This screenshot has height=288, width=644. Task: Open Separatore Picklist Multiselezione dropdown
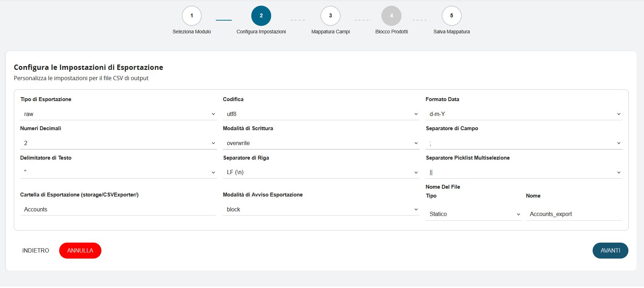524,173
